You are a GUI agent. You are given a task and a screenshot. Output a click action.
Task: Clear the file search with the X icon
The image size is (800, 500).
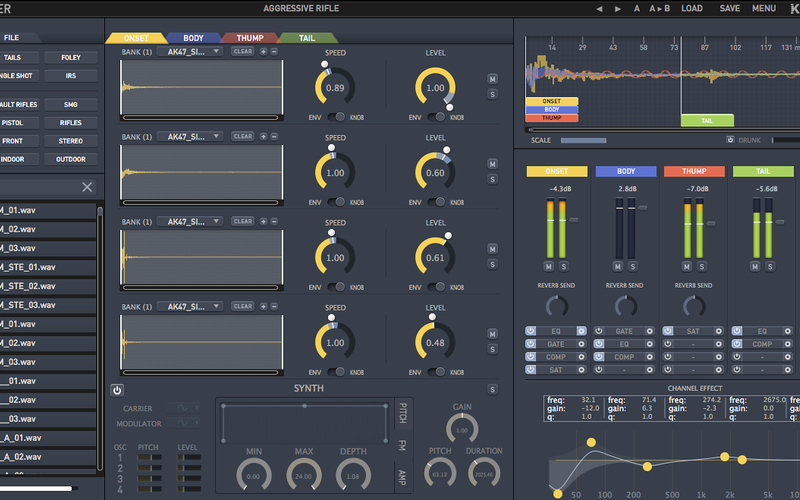[x=87, y=187]
